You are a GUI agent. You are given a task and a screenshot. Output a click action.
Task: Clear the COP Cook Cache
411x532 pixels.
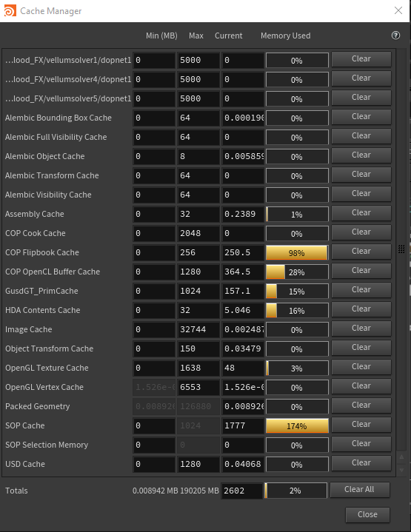361,232
